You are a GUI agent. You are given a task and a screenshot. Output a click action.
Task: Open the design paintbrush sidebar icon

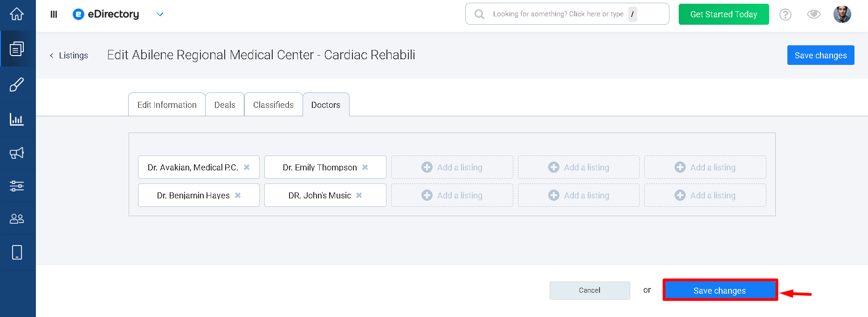click(x=17, y=85)
